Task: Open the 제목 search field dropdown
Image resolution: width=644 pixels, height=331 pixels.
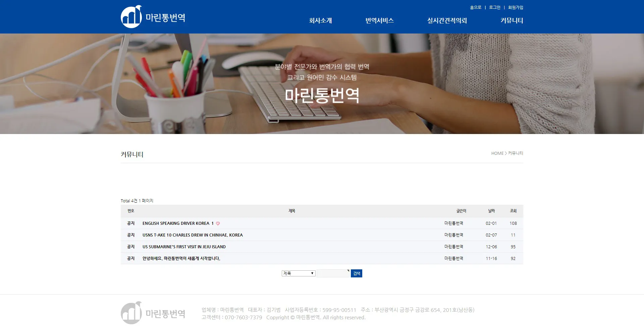Action: (x=299, y=273)
